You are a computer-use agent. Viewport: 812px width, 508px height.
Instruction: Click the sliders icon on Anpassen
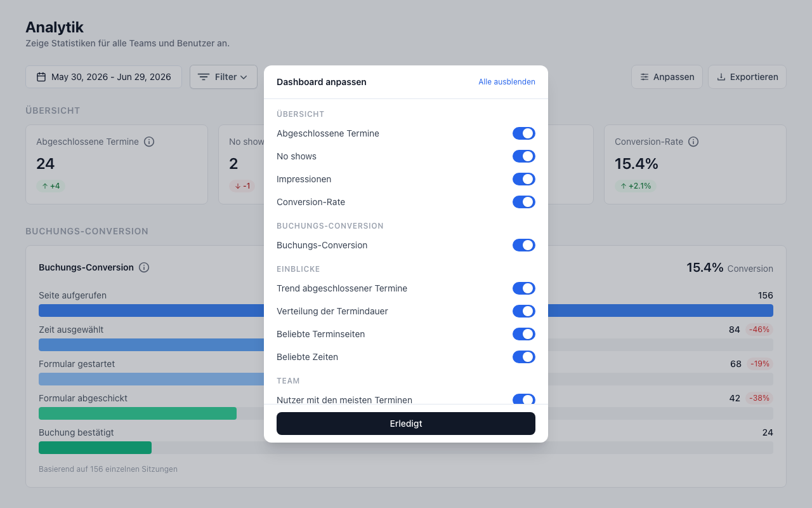coord(645,77)
